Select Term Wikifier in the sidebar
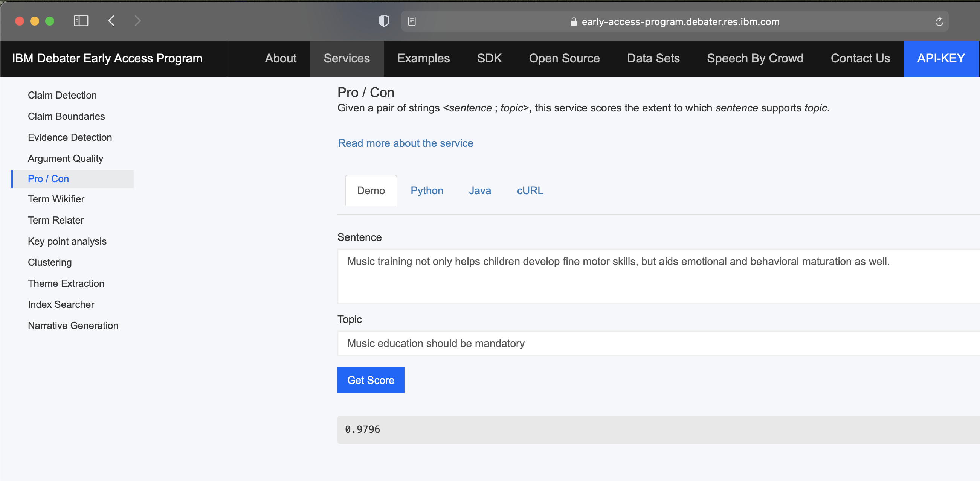980x481 pixels. point(56,199)
